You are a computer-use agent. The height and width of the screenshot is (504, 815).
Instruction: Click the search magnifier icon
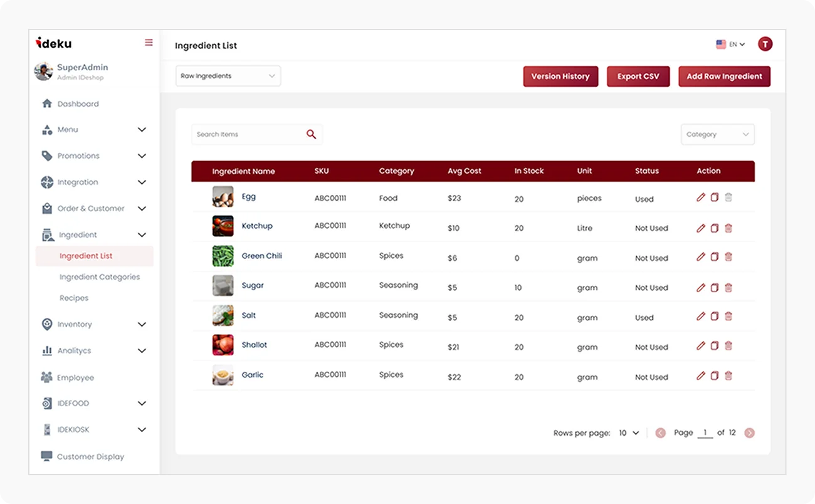click(311, 134)
